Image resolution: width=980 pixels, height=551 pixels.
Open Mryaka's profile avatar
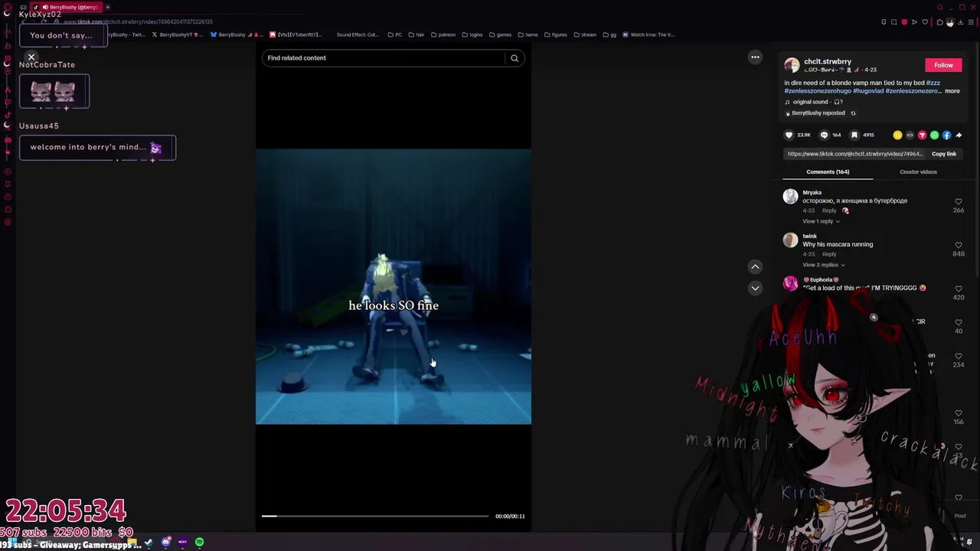coord(790,197)
